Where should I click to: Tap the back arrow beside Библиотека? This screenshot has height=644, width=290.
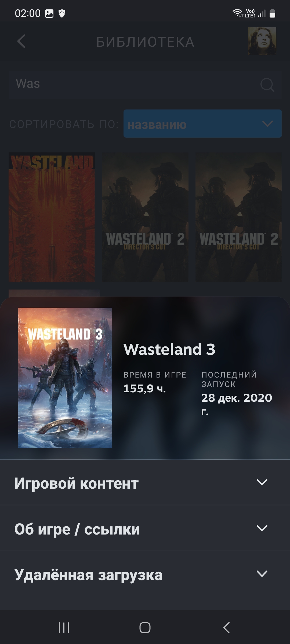coord(21,41)
